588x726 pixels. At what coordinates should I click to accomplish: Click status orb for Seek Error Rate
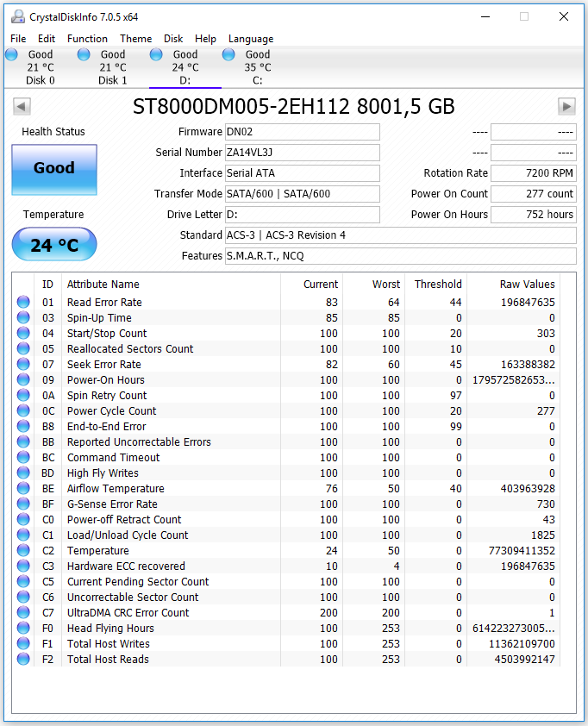23,364
